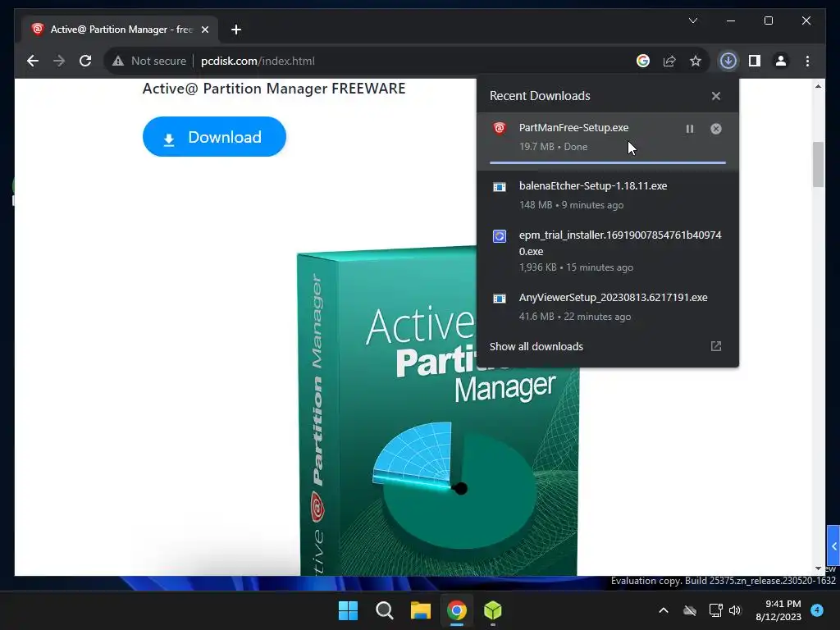Open volume control tray icon
This screenshot has height=630, width=840.
coord(735,610)
